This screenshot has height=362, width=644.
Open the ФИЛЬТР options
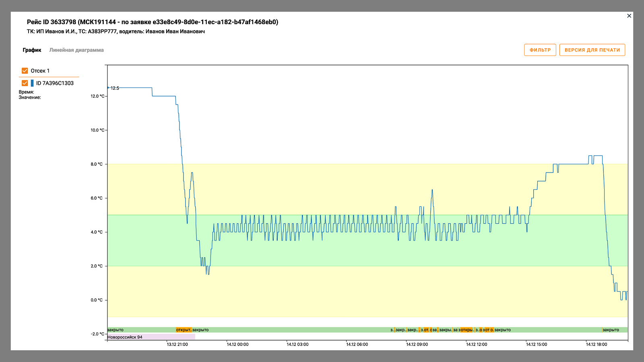(540, 50)
